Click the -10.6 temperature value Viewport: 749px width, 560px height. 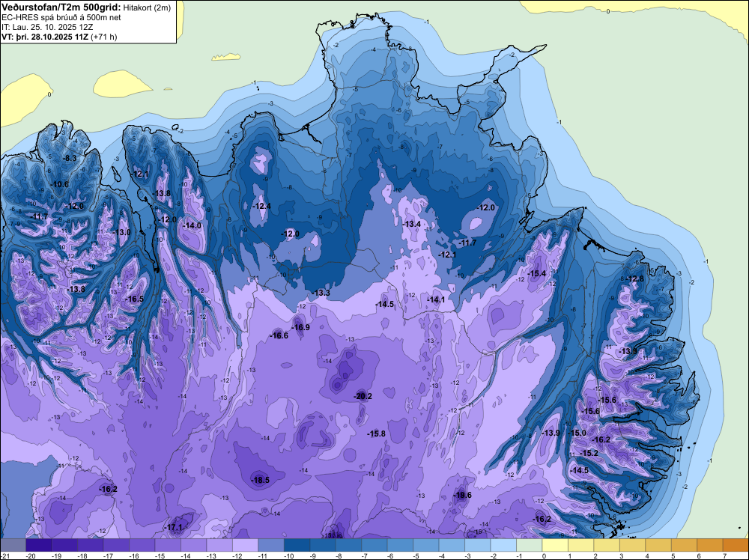pyautogui.click(x=60, y=185)
